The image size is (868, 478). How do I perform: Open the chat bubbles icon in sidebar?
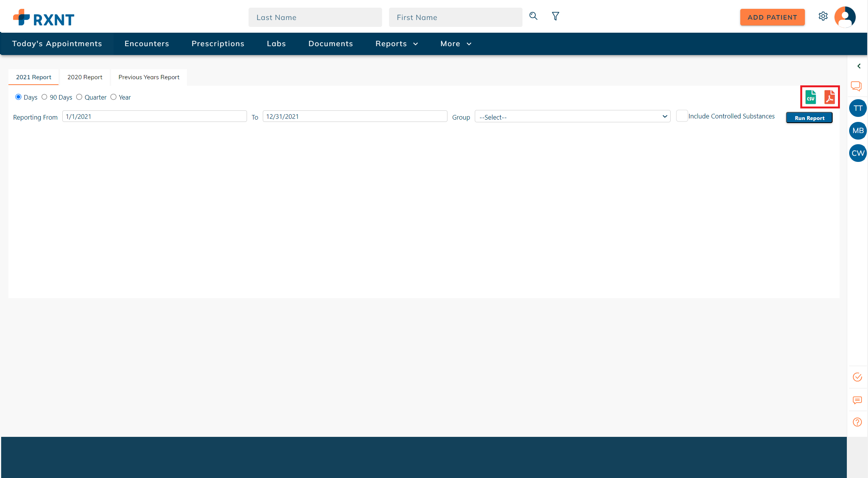tap(856, 86)
